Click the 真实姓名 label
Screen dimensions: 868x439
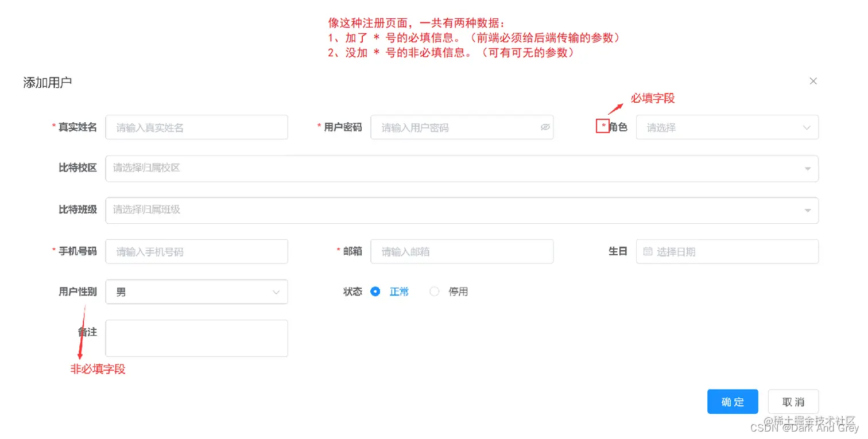click(77, 127)
